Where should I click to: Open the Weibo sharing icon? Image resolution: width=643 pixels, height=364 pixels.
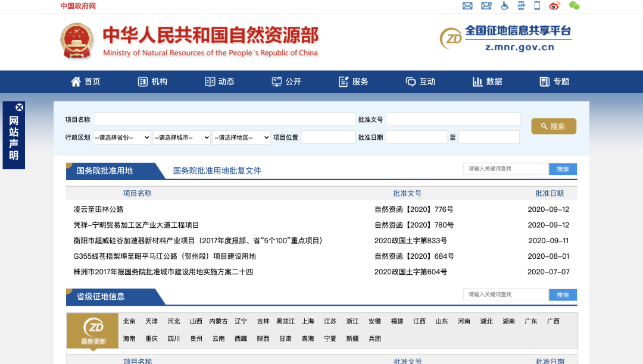pyautogui.click(x=555, y=5)
